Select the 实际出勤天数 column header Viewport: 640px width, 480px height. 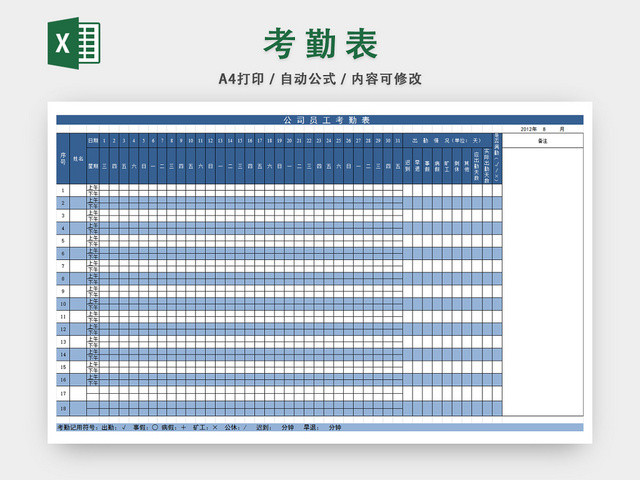pyautogui.click(x=487, y=166)
